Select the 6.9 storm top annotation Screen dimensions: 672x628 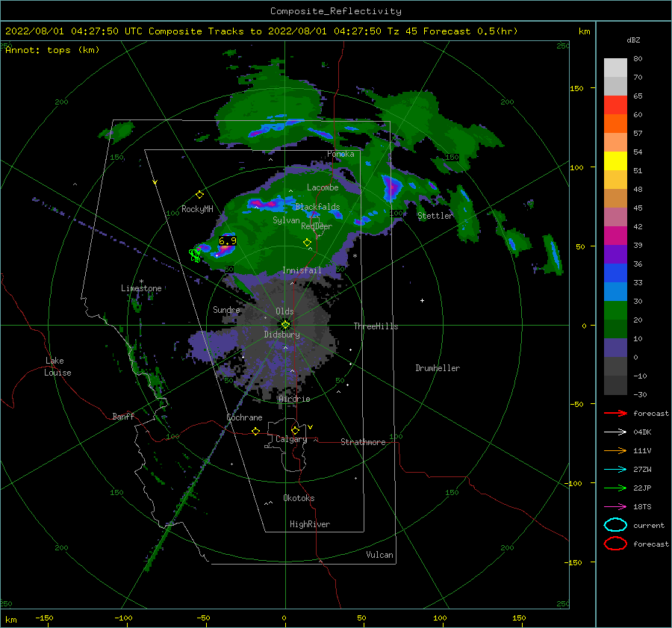[228, 241]
